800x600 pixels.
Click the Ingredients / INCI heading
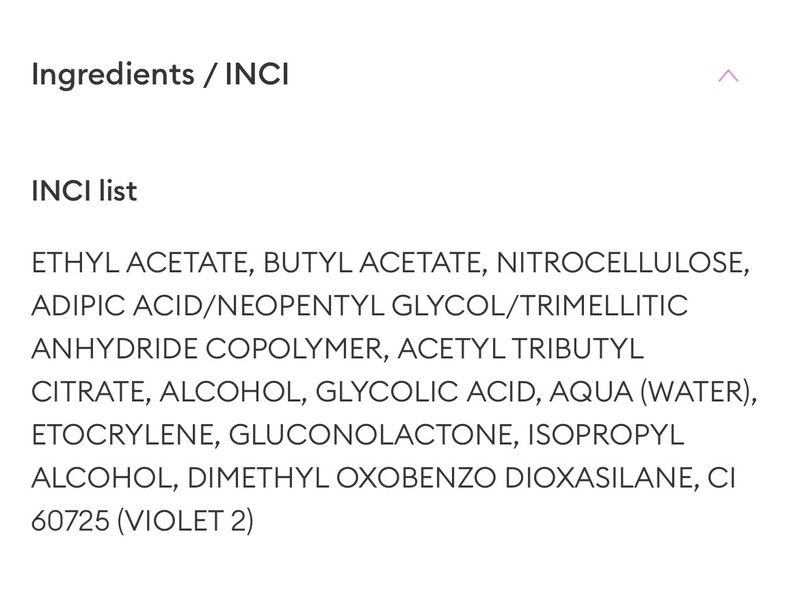pyautogui.click(x=160, y=75)
